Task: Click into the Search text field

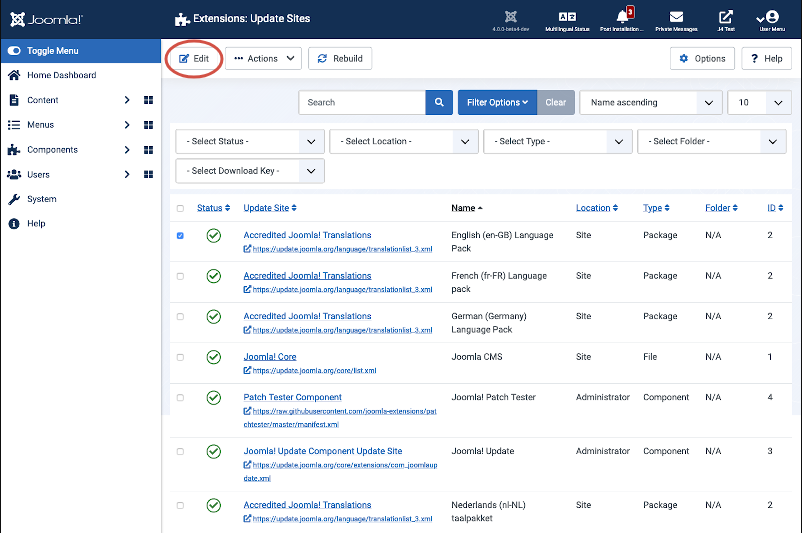Action: [362, 102]
